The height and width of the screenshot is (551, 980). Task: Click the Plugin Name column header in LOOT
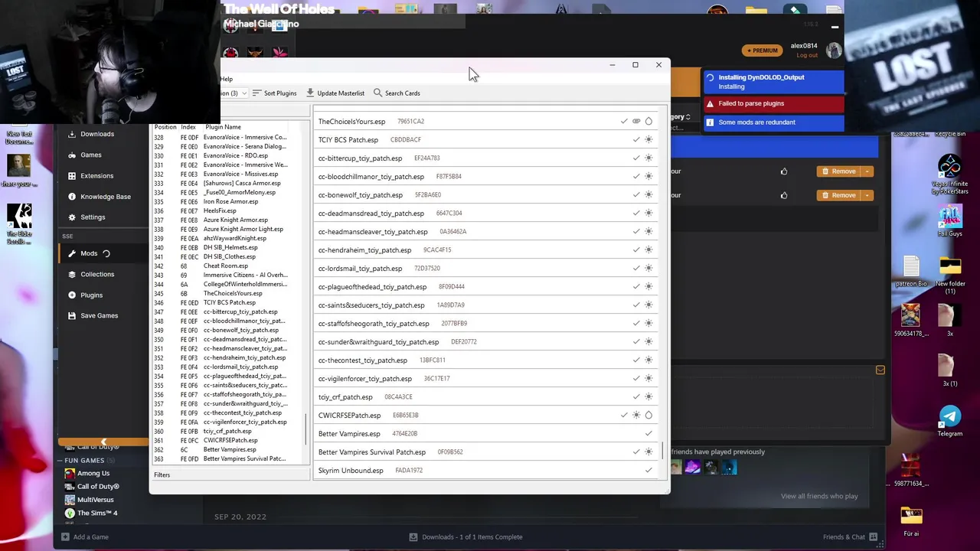223,127
